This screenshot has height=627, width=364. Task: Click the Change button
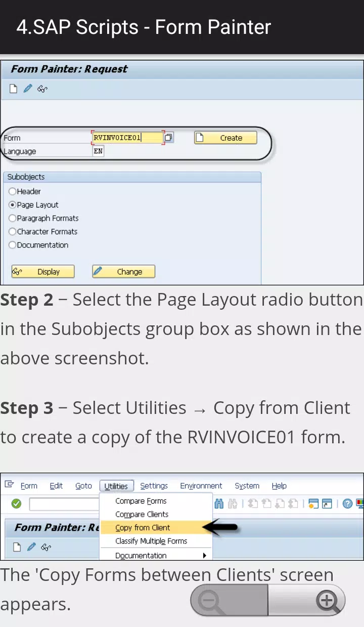pos(123,272)
